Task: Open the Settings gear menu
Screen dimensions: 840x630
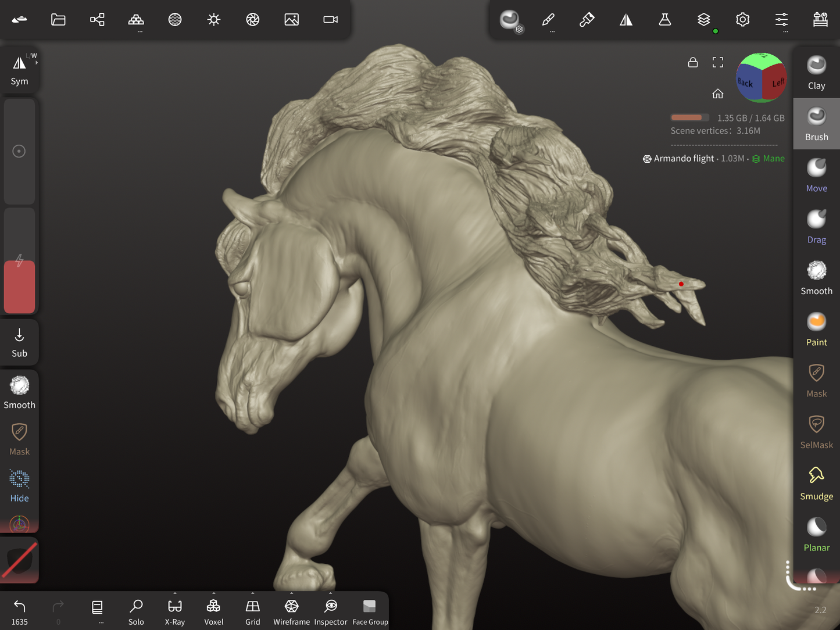Action: (742, 20)
